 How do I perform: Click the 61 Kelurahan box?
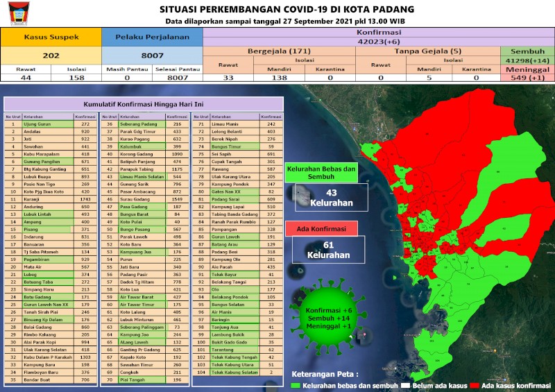328,250
